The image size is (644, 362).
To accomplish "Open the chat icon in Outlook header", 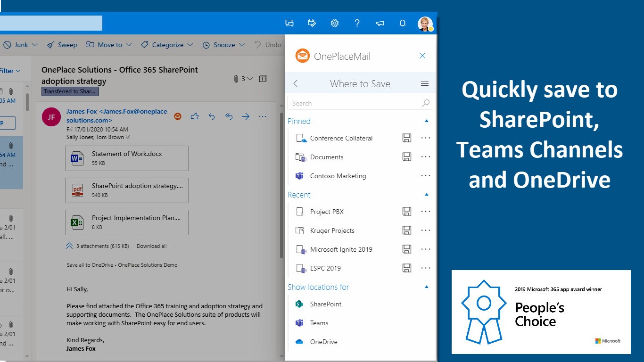I will [289, 23].
